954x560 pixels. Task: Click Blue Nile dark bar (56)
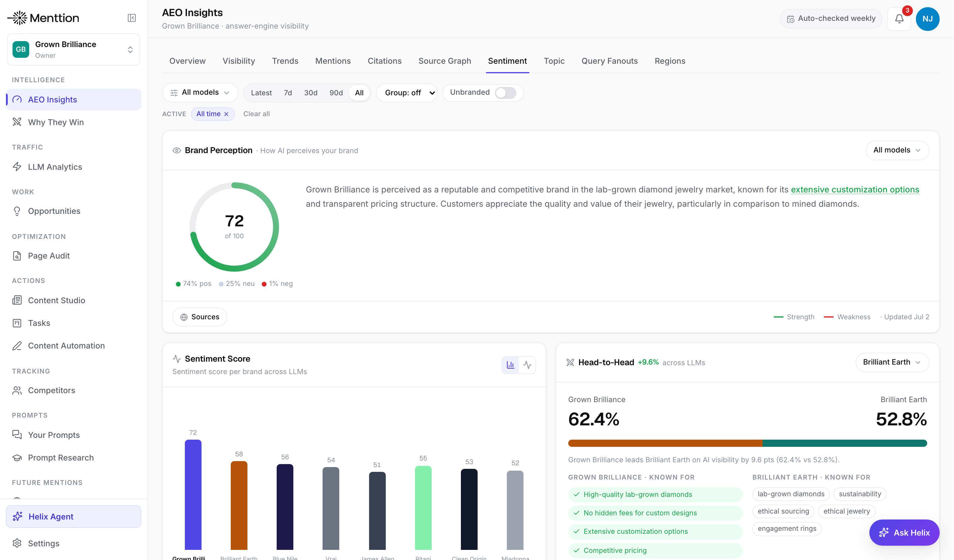pos(285,507)
